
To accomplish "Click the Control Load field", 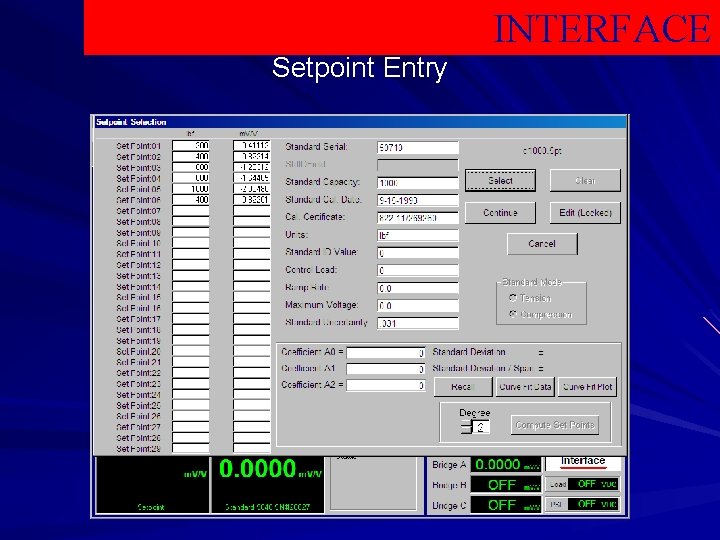I will pyautogui.click(x=418, y=270).
